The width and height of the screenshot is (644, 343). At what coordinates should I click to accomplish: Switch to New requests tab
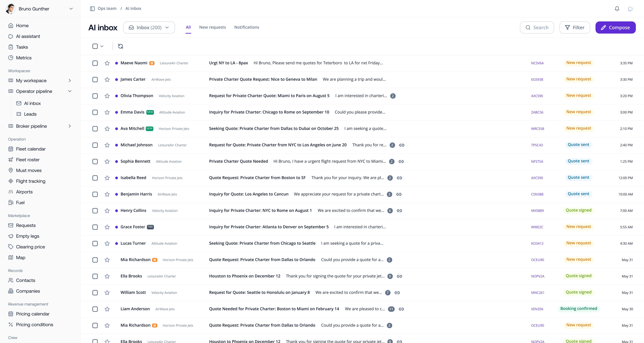pos(213,27)
